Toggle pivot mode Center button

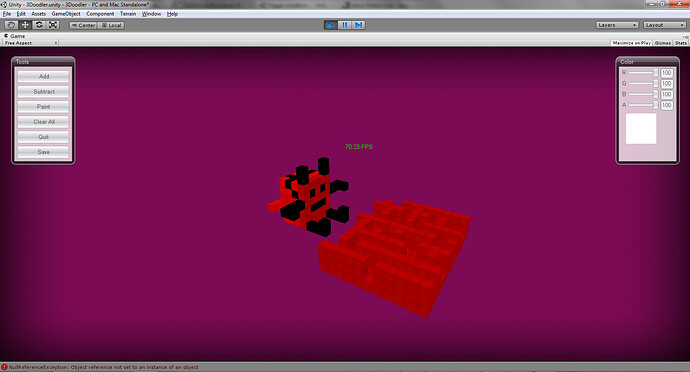click(x=83, y=26)
